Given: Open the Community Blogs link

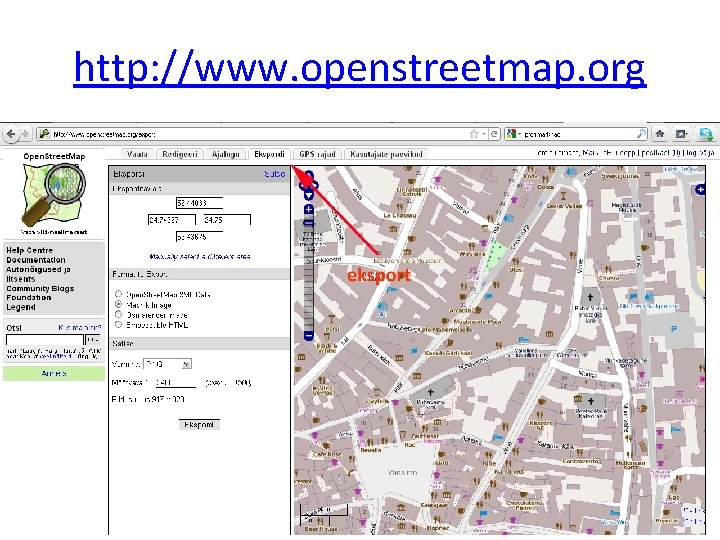Looking at the screenshot, I should [40, 288].
